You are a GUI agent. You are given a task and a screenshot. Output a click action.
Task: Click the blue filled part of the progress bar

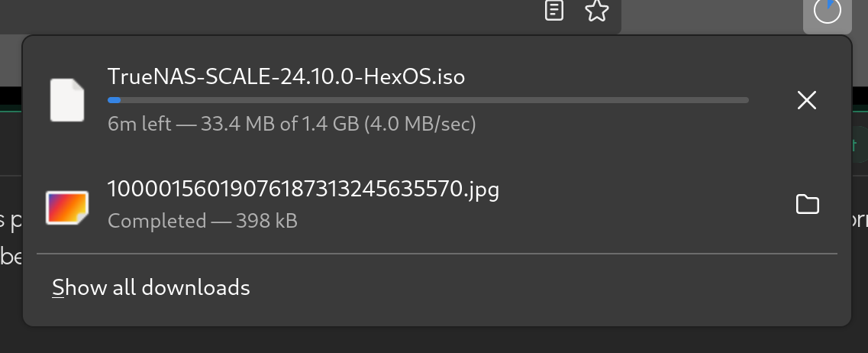coord(114,100)
